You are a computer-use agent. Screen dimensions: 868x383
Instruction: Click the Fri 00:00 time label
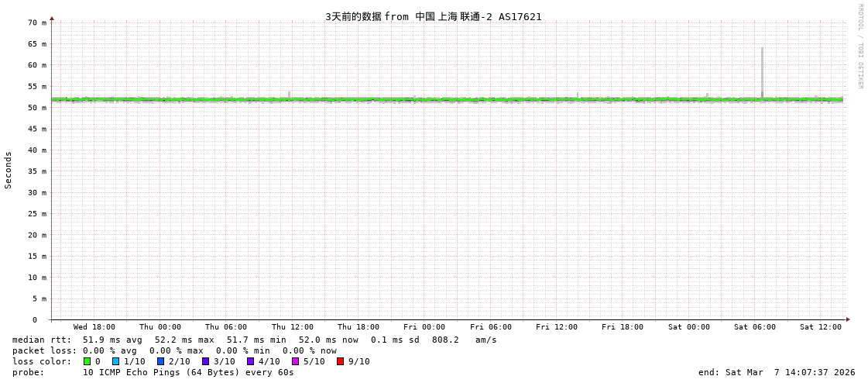pyautogui.click(x=424, y=327)
